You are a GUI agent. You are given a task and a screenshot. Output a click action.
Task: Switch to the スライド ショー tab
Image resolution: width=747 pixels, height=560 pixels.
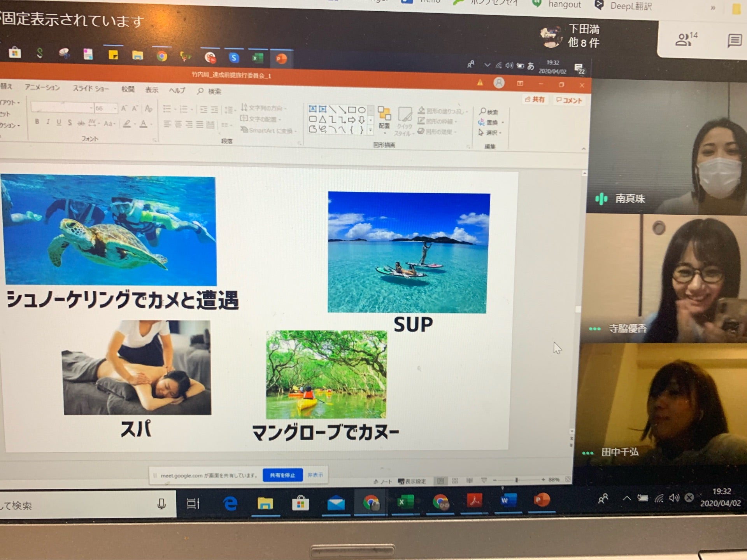pos(91,89)
